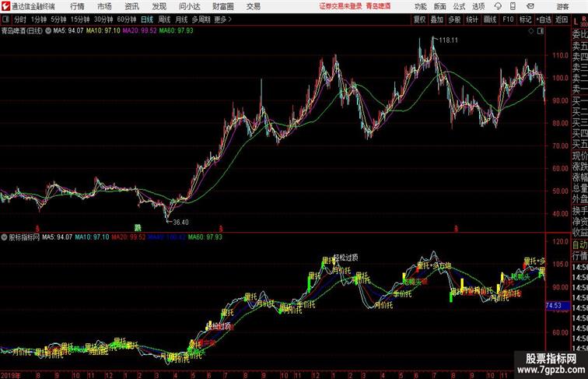
Task: Click the 2019年 date axis label
Action: [x=11, y=375]
